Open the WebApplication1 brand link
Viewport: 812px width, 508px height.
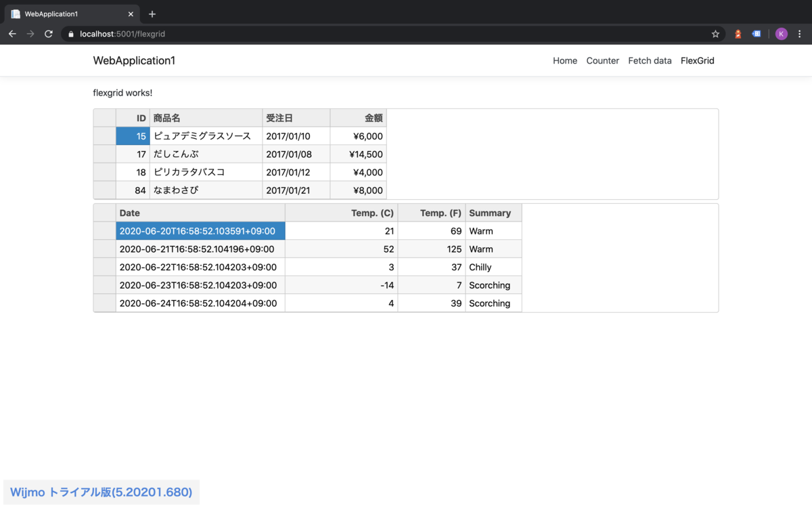[x=134, y=60]
